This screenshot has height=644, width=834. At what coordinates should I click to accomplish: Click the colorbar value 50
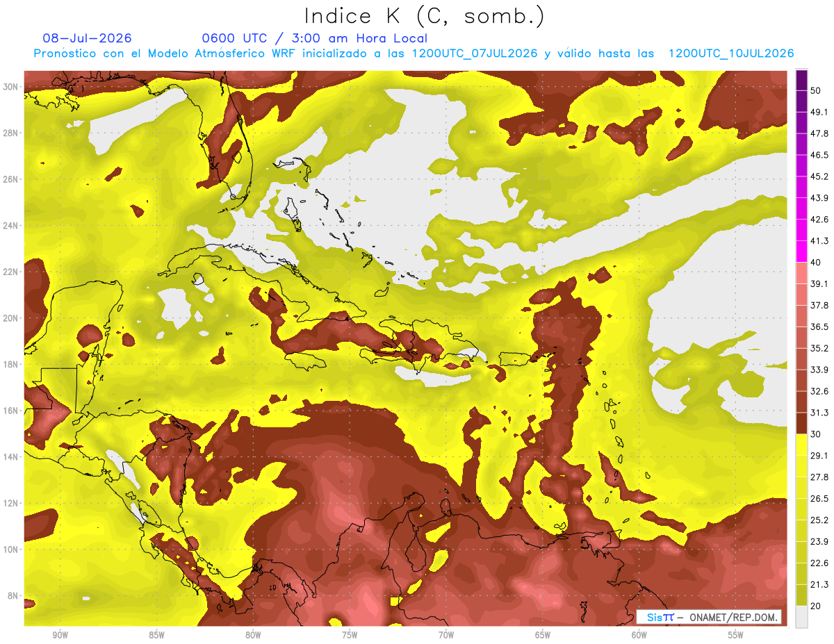[x=817, y=91]
